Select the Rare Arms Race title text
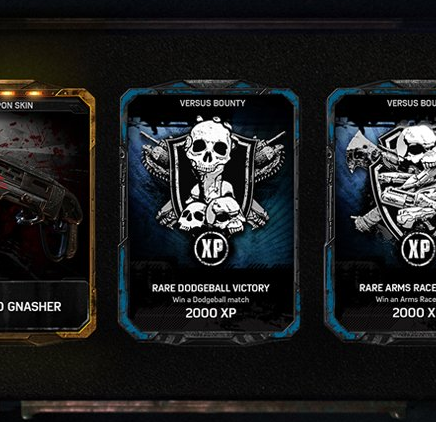This screenshot has width=436, height=422. tap(397, 288)
